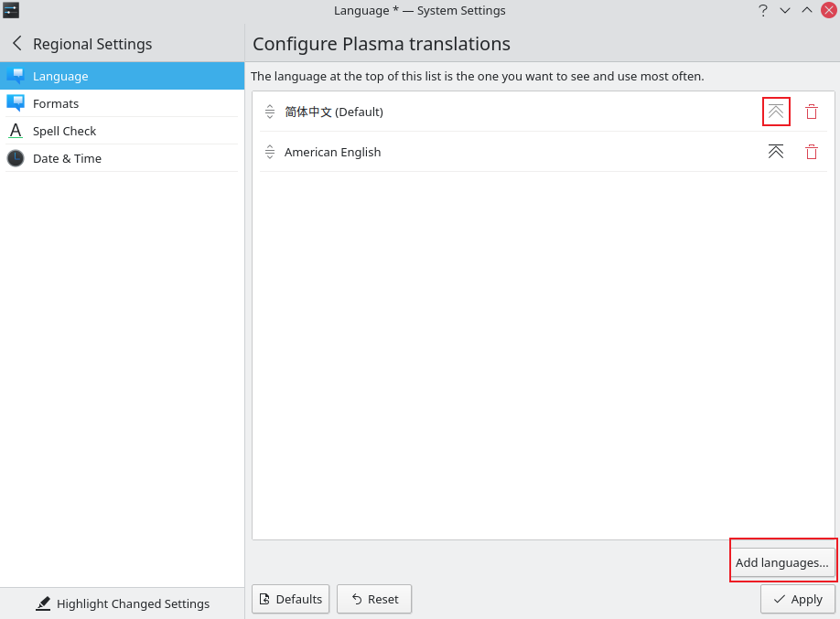This screenshot has width=840, height=619.
Task: Toggle Highlight Changed Settings
Action: tap(123, 603)
